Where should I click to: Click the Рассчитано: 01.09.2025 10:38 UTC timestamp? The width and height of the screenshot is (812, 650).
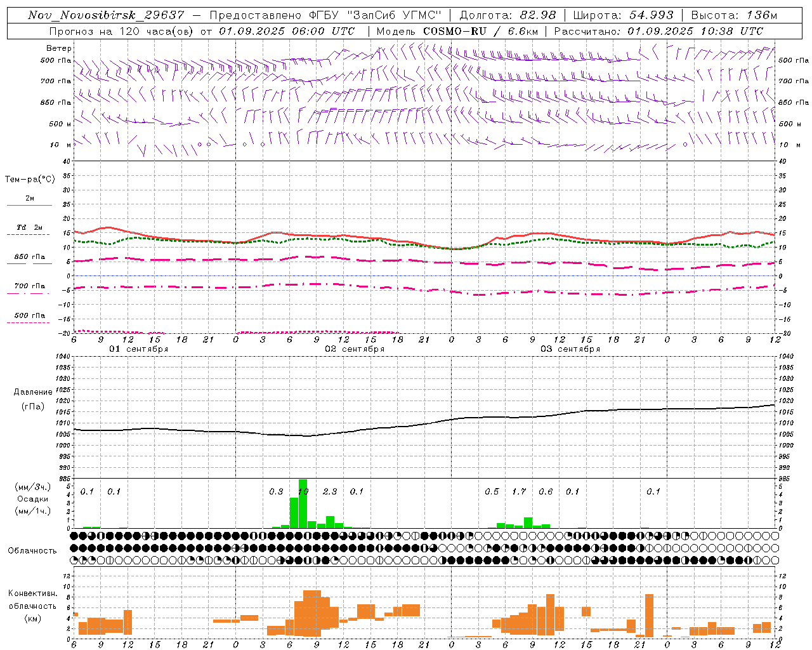(658, 31)
